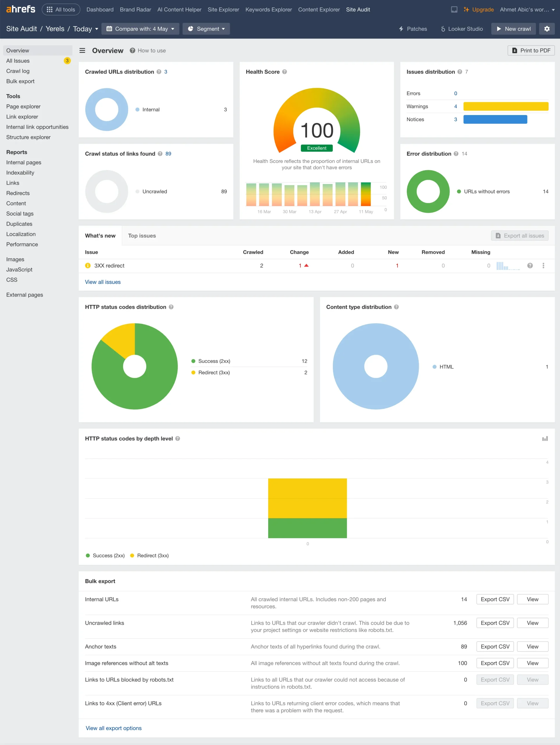The height and width of the screenshot is (745, 560).
Task: Open the Compare with: 4 May dropdown
Action: (141, 29)
